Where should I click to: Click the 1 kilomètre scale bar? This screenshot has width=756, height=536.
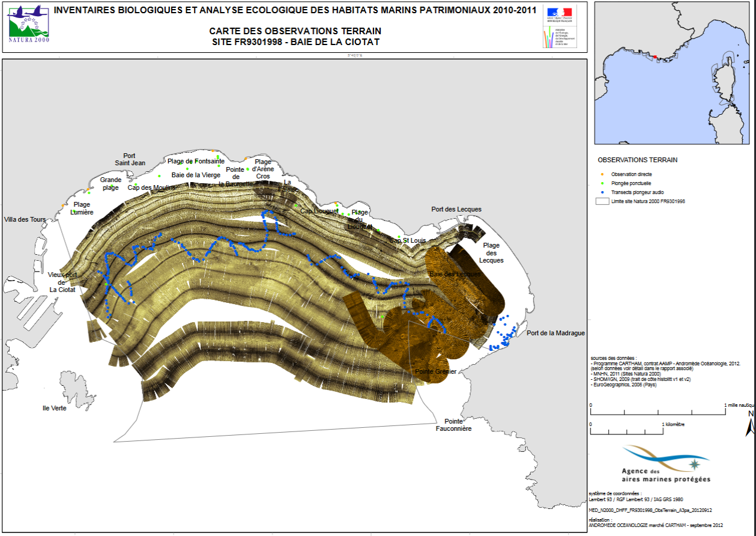(626, 430)
